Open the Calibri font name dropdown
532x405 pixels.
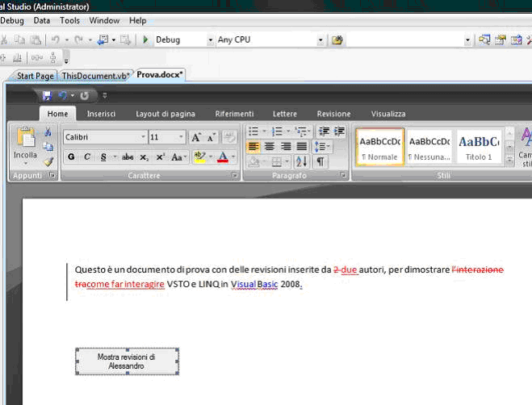143,137
